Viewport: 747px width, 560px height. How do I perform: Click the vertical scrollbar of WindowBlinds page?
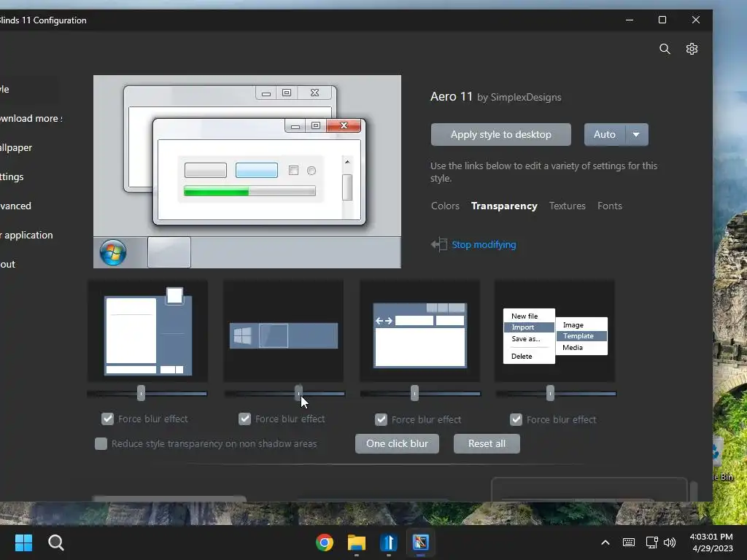pos(694,491)
